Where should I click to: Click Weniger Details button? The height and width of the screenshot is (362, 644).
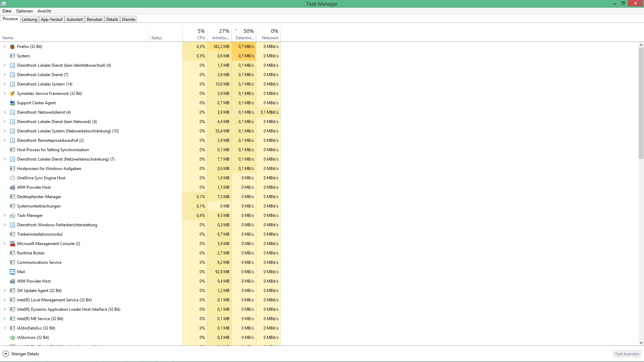(21, 354)
